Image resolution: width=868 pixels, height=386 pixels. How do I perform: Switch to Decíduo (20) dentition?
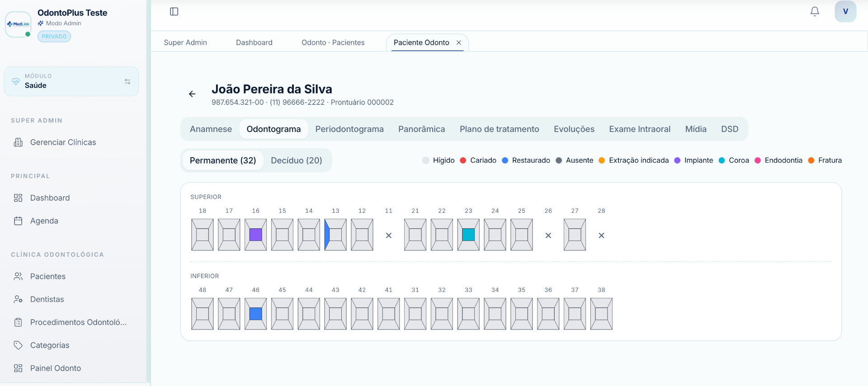click(x=297, y=160)
